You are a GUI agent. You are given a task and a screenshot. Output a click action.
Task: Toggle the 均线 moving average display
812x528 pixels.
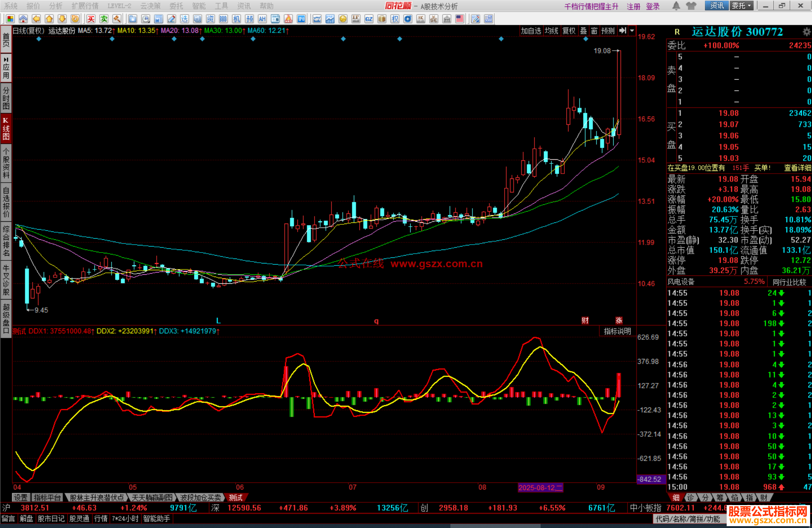coord(551,31)
